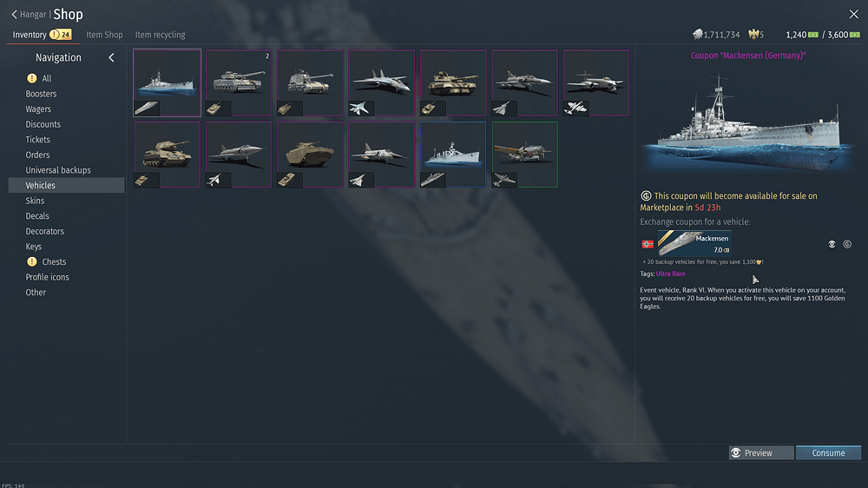Select the twin-engine aircraft coupon, top row
This screenshot has width=868, height=488.
tap(596, 82)
